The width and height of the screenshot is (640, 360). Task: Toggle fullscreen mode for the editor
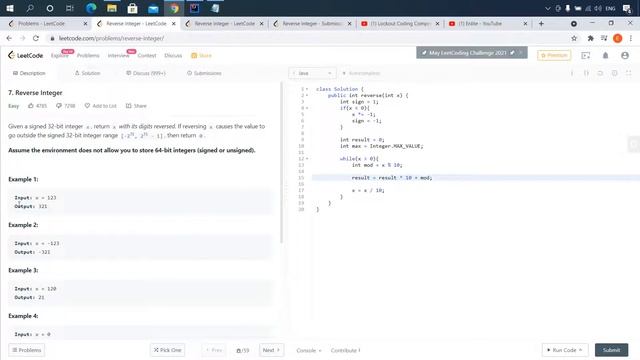pos(629,73)
